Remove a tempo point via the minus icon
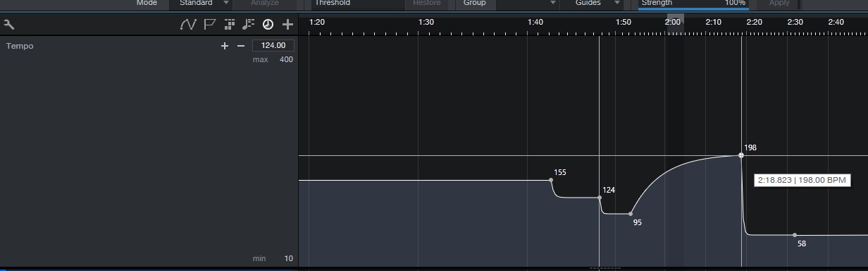Screen dimensions: 868x271 (240, 46)
